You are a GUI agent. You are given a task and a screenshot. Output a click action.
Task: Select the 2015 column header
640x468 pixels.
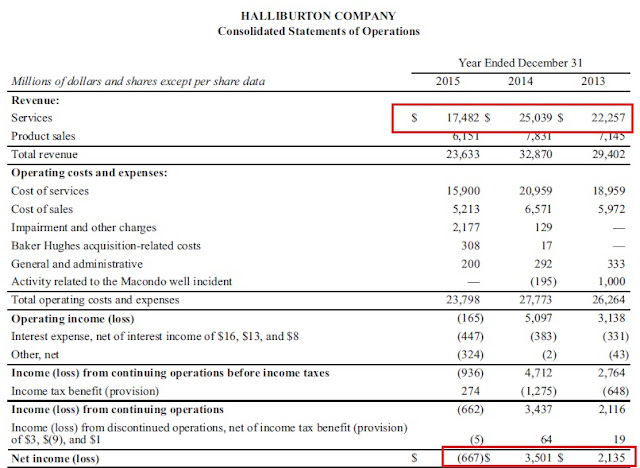447,81
